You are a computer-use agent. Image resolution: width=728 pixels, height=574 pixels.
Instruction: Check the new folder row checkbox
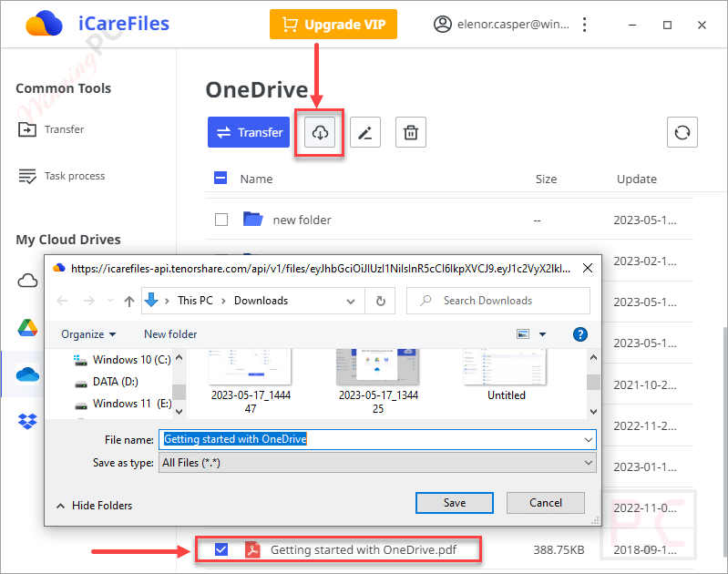click(221, 220)
